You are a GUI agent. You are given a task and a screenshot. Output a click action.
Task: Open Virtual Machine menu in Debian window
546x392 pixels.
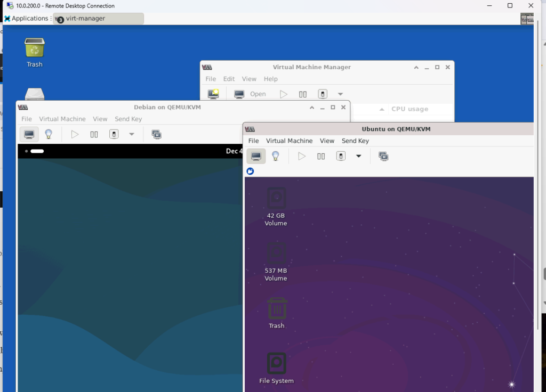pyautogui.click(x=62, y=119)
